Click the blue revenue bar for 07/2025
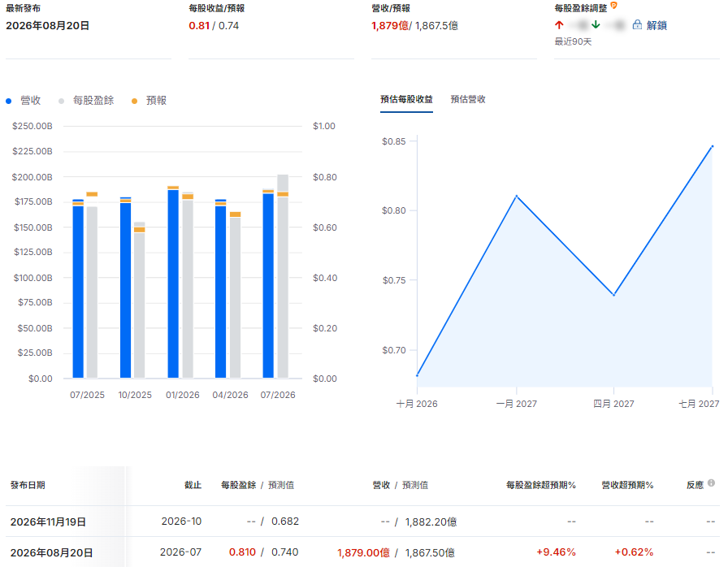Viewport: 728px width, 567px height. [x=78, y=288]
